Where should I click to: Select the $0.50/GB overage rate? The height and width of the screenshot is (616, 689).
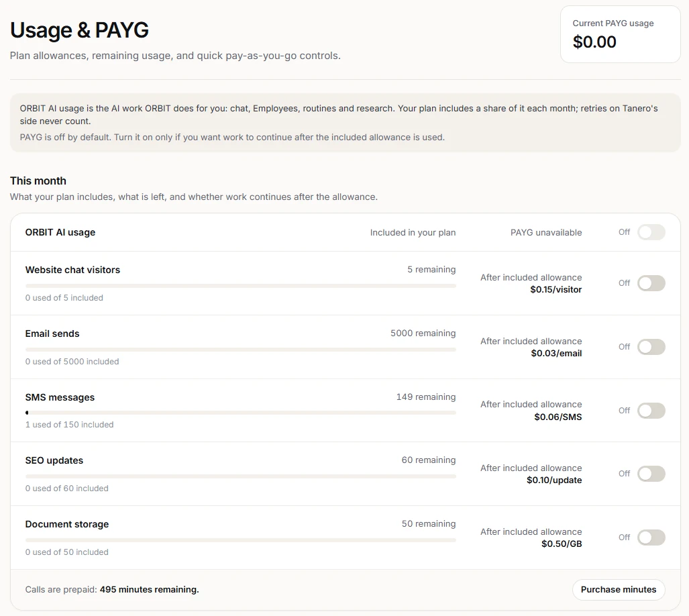(562, 544)
